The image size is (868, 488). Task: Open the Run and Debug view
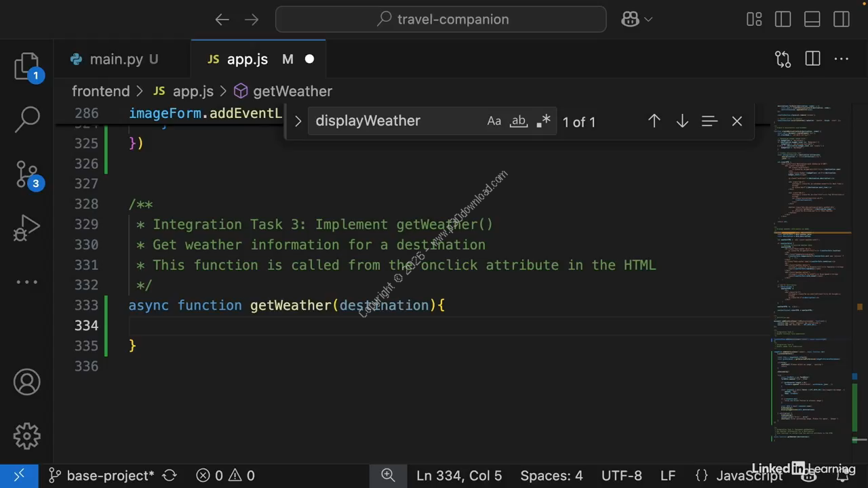pyautogui.click(x=27, y=228)
